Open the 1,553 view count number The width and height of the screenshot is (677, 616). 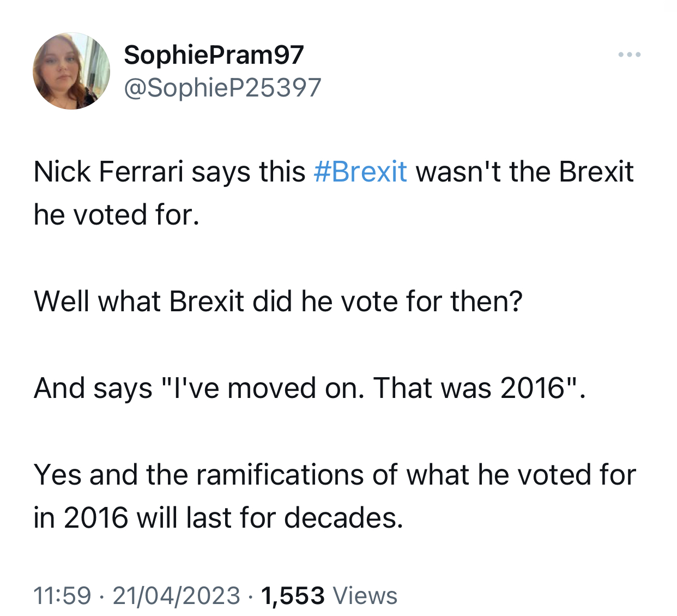pos(293,595)
